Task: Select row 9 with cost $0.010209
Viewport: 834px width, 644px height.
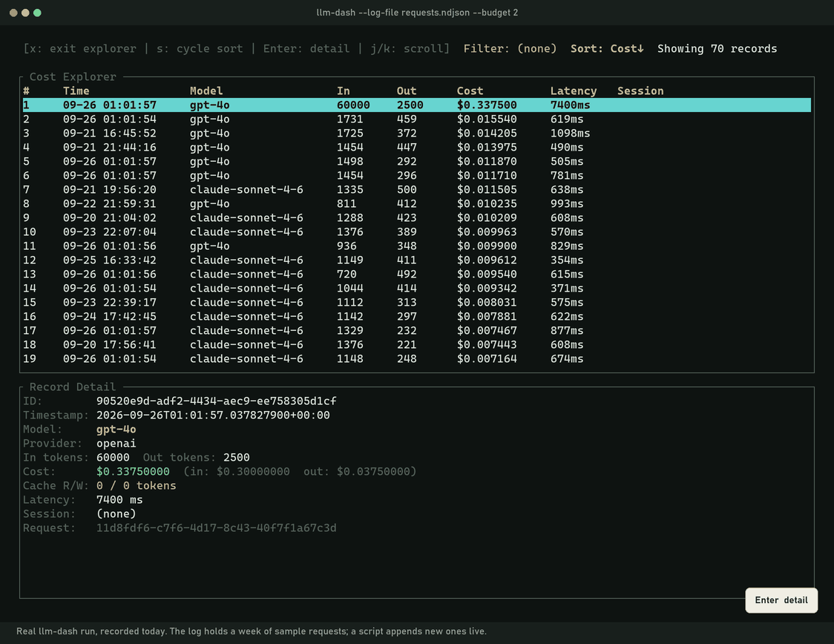Action: click(x=416, y=217)
